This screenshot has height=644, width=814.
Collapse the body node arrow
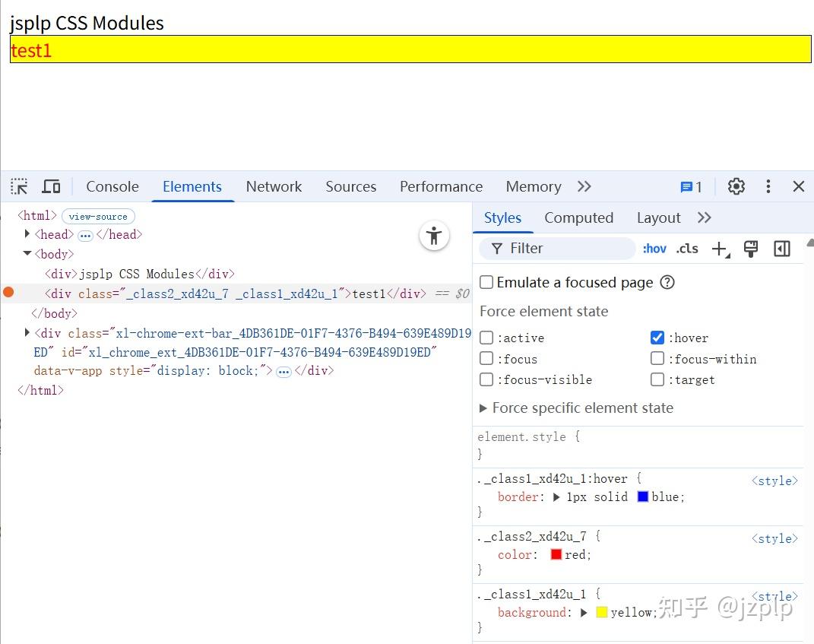tap(27, 253)
